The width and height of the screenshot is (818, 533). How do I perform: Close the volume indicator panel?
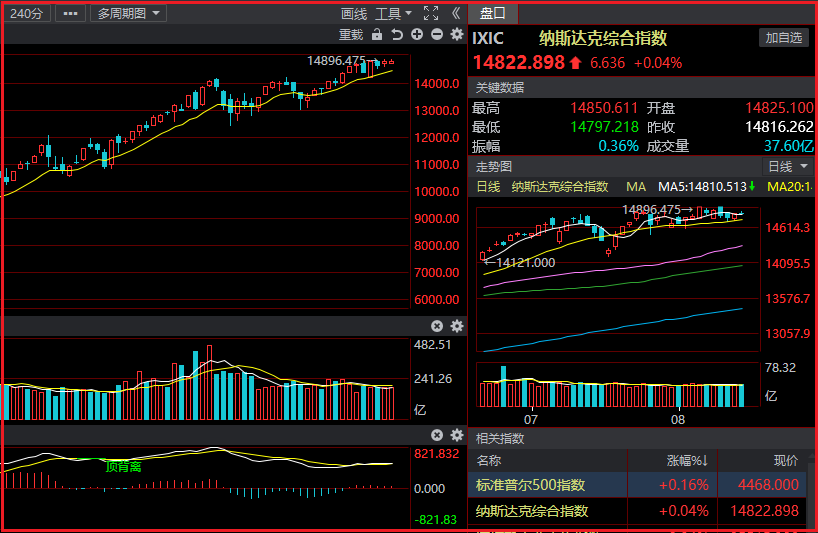pyautogui.click(x=437, y=326)
